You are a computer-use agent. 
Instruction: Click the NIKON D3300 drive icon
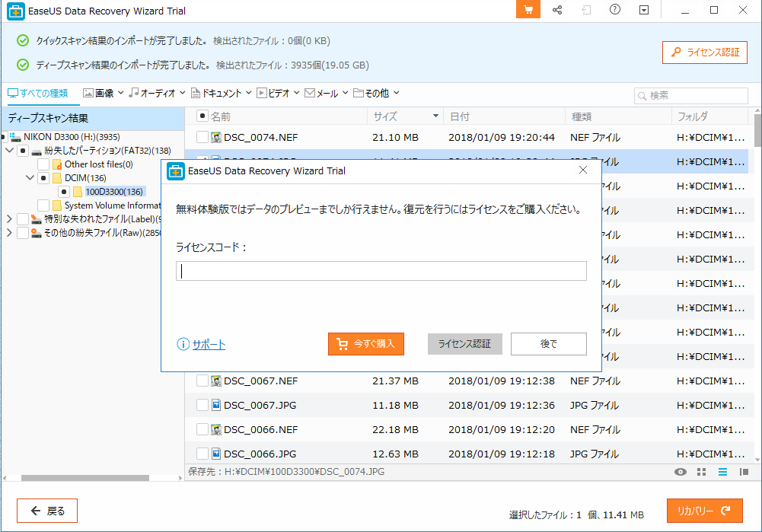pos(15,137)
